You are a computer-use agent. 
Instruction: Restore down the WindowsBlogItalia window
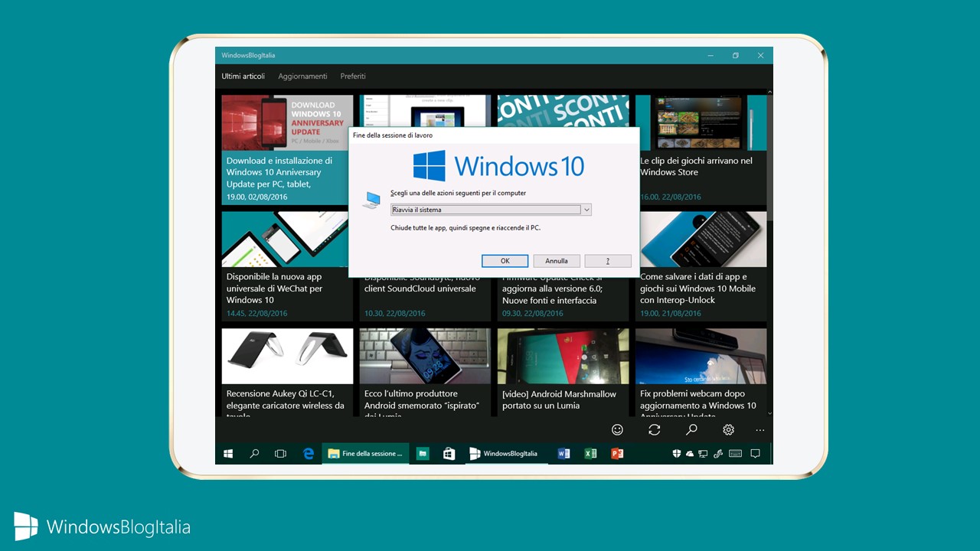point(735,55)
